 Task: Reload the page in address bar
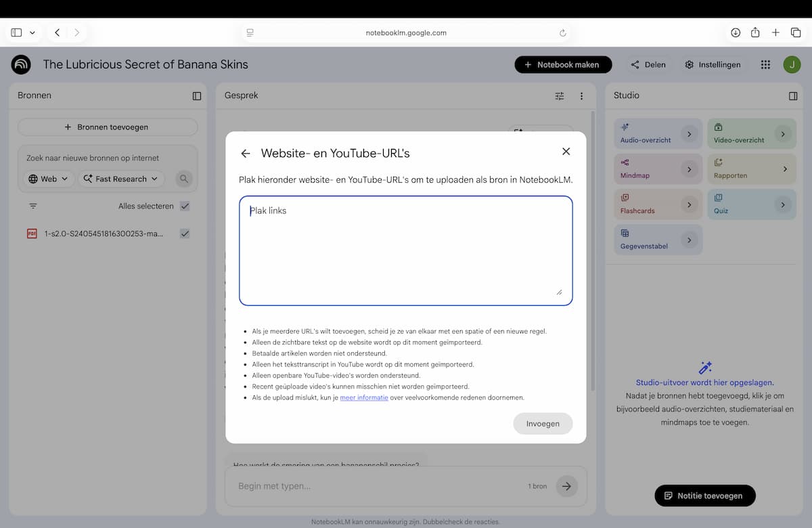(562, 32)
